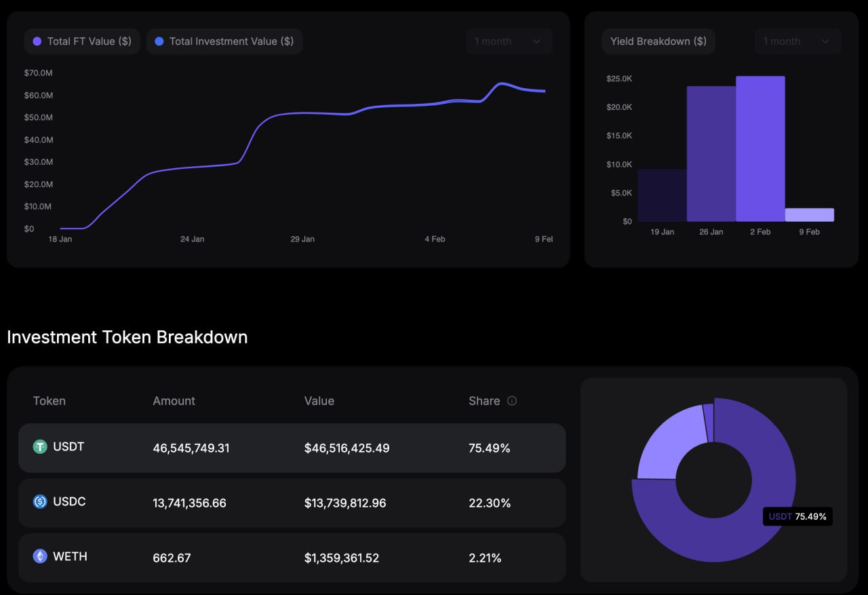Click the Yield Breakdown chevron arrow

tap(825, 41)
